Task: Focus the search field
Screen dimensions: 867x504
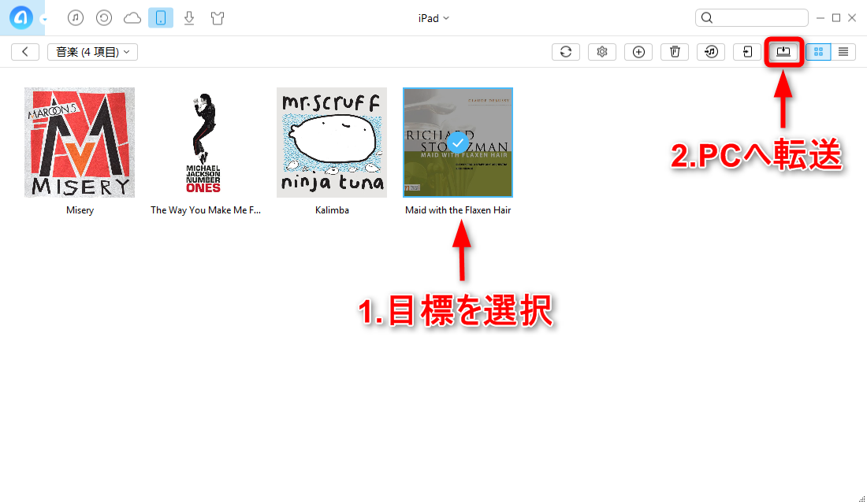Action: (x=752, y=17)
